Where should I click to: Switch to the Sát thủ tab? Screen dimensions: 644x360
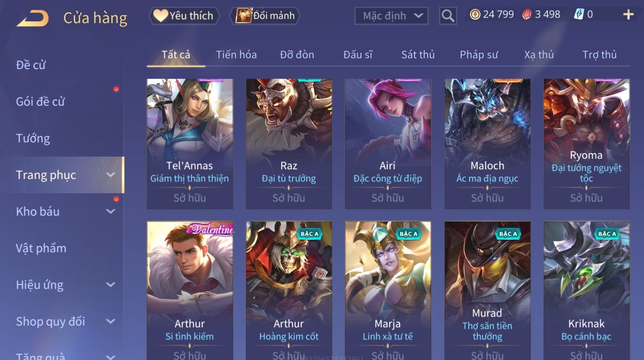pos(418,55)
